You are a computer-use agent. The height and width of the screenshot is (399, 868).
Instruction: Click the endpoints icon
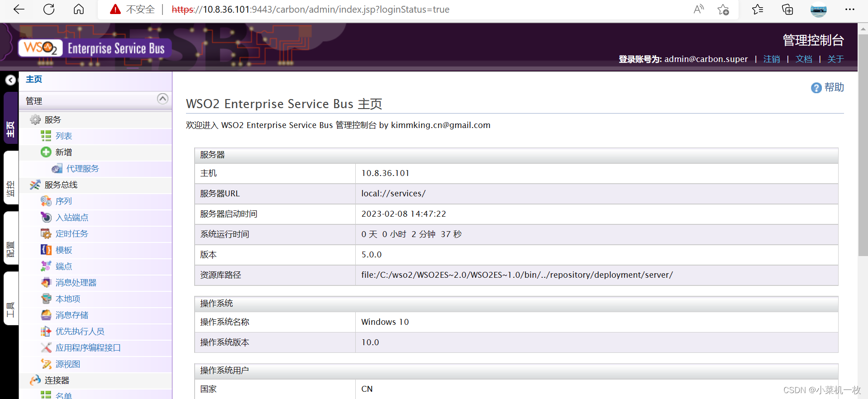[46, 266]
